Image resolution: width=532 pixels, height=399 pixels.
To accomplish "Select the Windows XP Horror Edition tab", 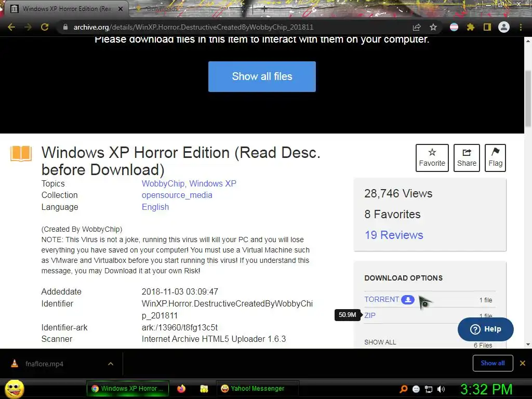I will (x=66, y=9).
